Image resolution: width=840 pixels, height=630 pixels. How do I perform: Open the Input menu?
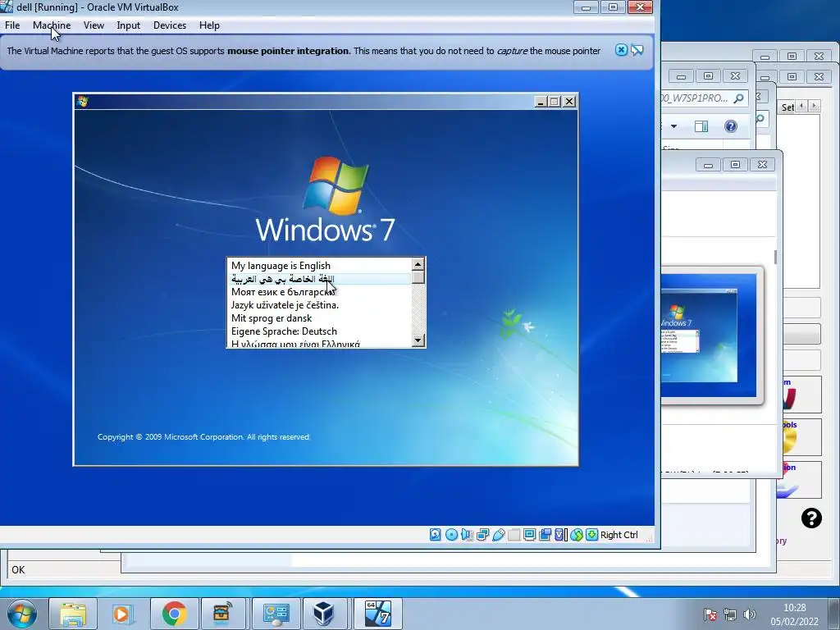(x=129, y=25)
